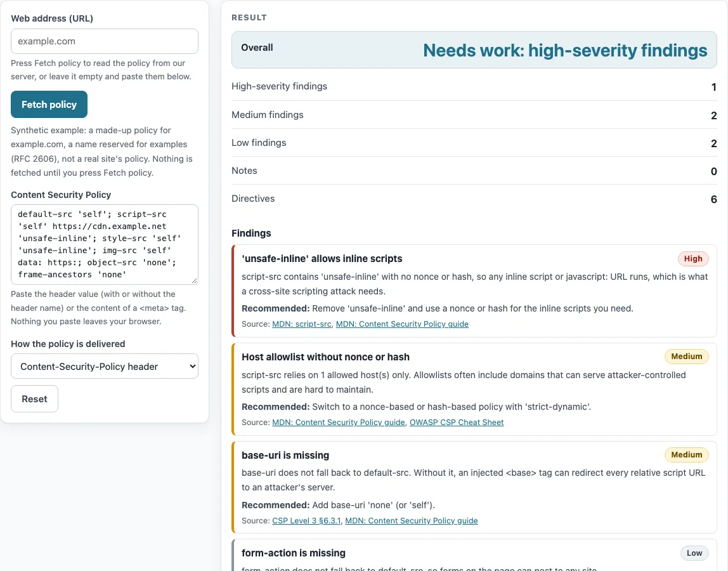This screenshot has width=728, height=571.
Task: Click the "RESULT" panel heading
Action: coord(249,18)
